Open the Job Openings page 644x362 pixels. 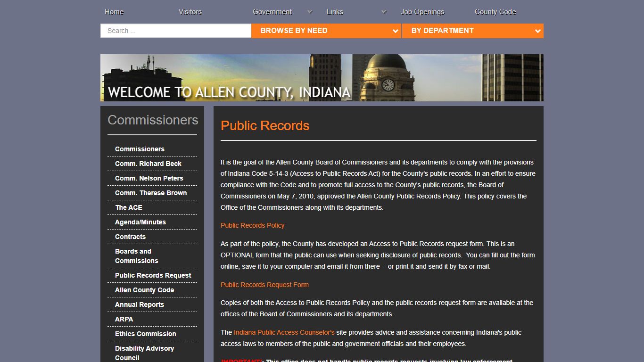(x=422, y=12)
